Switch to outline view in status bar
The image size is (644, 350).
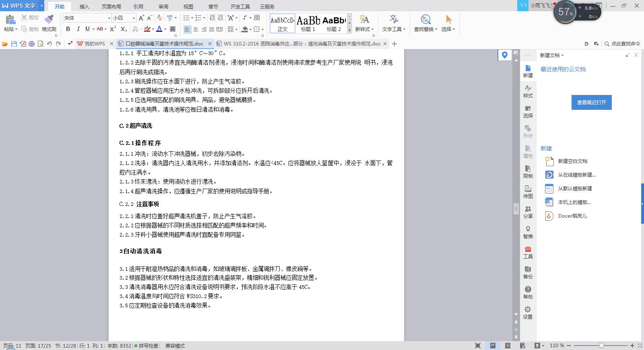[x=508, y=346]
